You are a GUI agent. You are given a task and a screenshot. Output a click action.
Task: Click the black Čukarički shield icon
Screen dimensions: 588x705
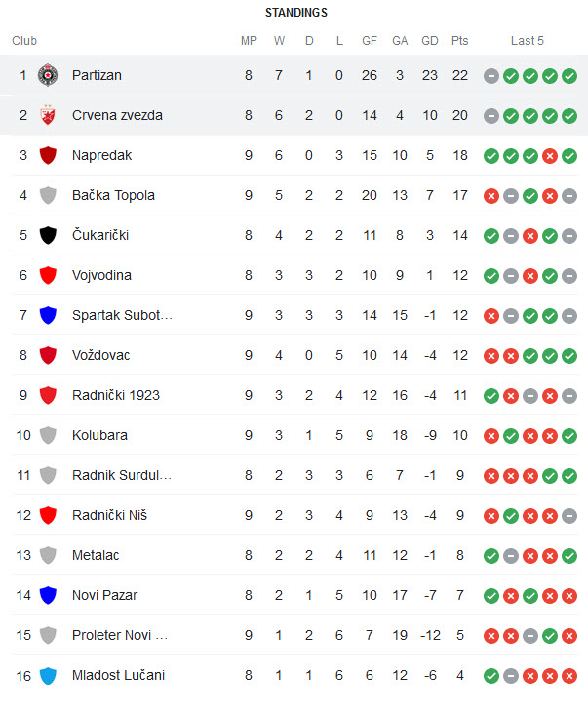point(48,235)
